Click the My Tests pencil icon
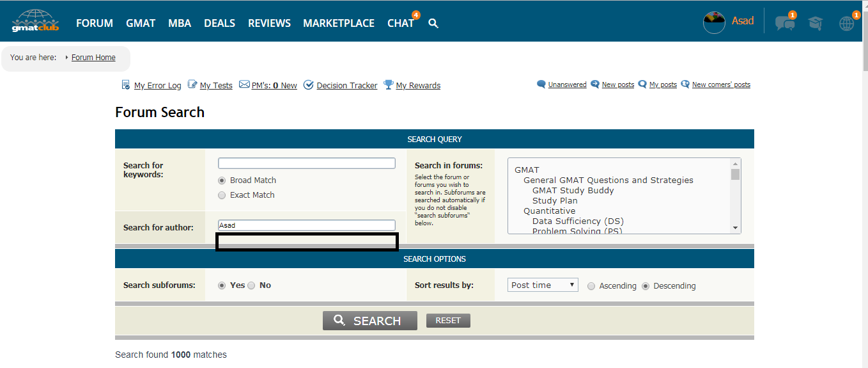The image size is (868, 368). pyautogui.click(x=192, y=85)
